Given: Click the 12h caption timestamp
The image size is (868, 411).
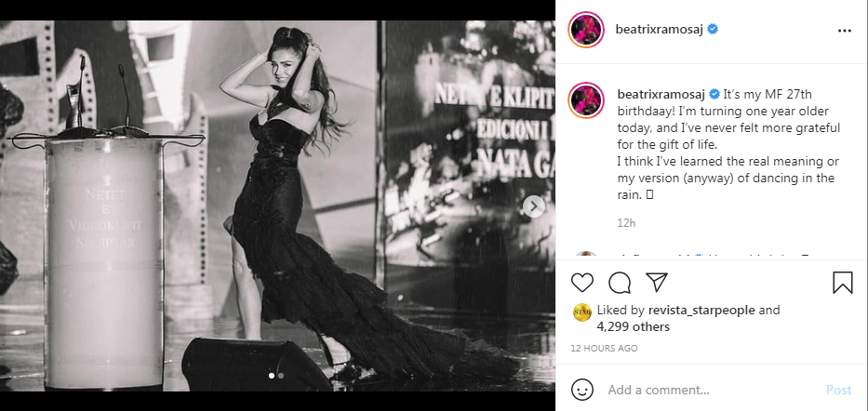Looking at the screenshot, I should click(x=626, y=223).
